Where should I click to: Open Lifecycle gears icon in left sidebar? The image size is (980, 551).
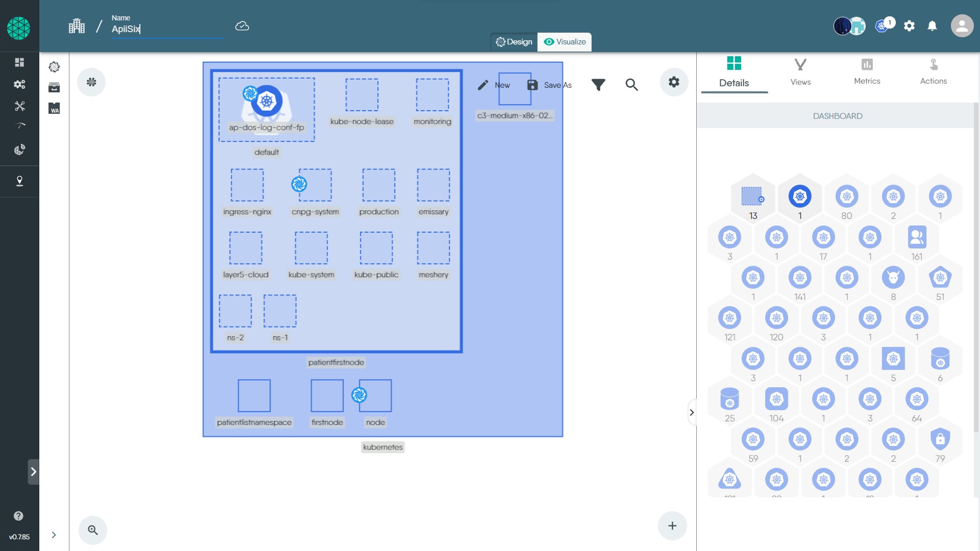[x=19, y=84]
